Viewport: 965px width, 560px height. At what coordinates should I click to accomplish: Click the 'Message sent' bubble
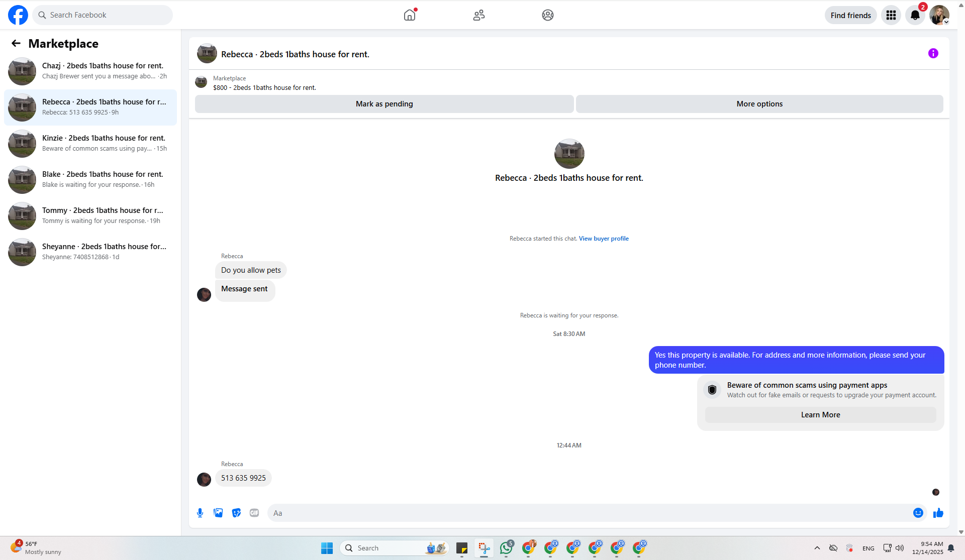(245, 290)
